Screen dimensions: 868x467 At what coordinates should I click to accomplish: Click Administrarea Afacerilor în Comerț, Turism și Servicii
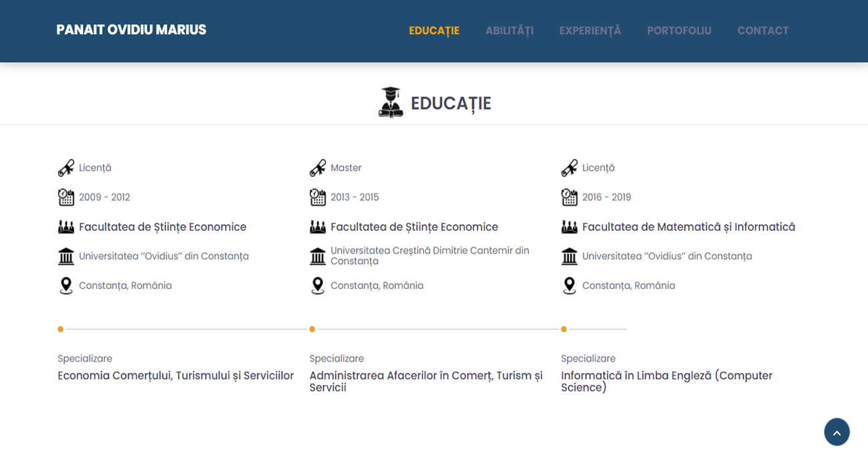pyautogui.click(x=426, y=382)
